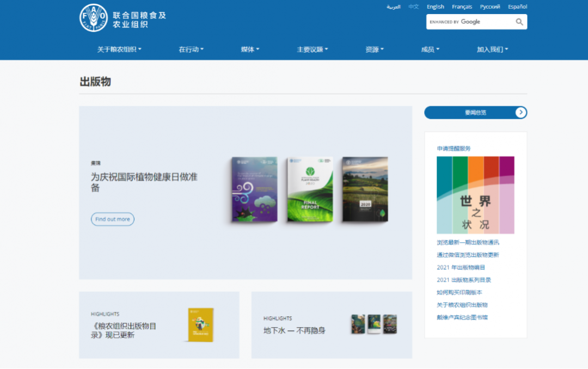Click the FAO logo emblem
The height and width of the screenshot is (369, 588).
[x=94, y=17]
